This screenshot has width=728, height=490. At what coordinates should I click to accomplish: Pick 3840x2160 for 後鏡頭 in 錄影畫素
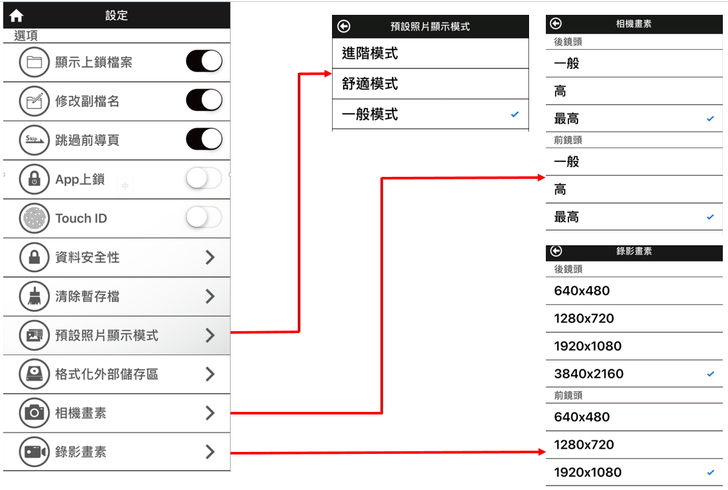click(634, 374)
